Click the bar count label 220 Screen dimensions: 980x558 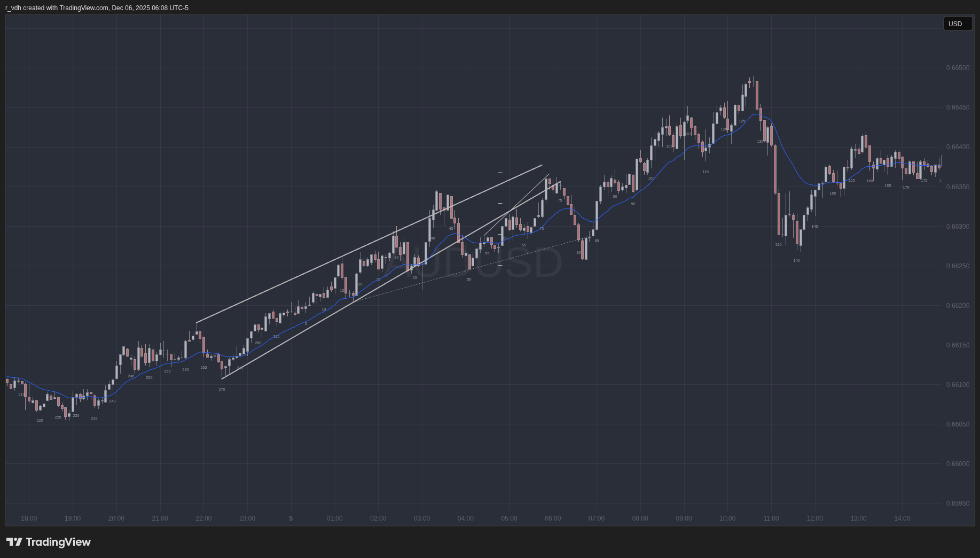pyautogui.click(x=40, y=421)
